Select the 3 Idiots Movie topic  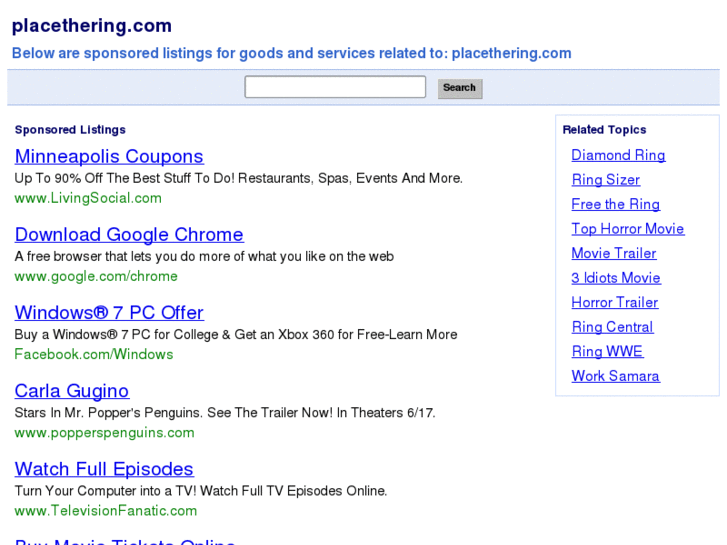click(616, 278)
